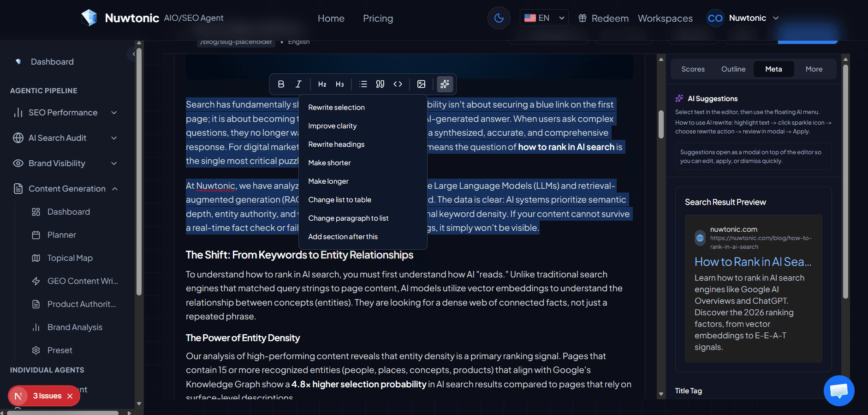
Task: Click the sidebar horizontal scrollbar
Action: (63, 413)
